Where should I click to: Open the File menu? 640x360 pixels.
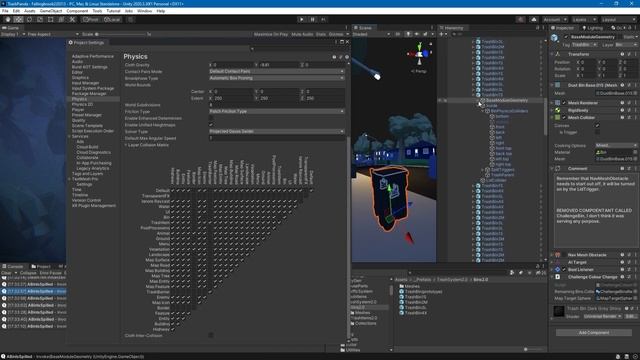click(x=5, y=11)
